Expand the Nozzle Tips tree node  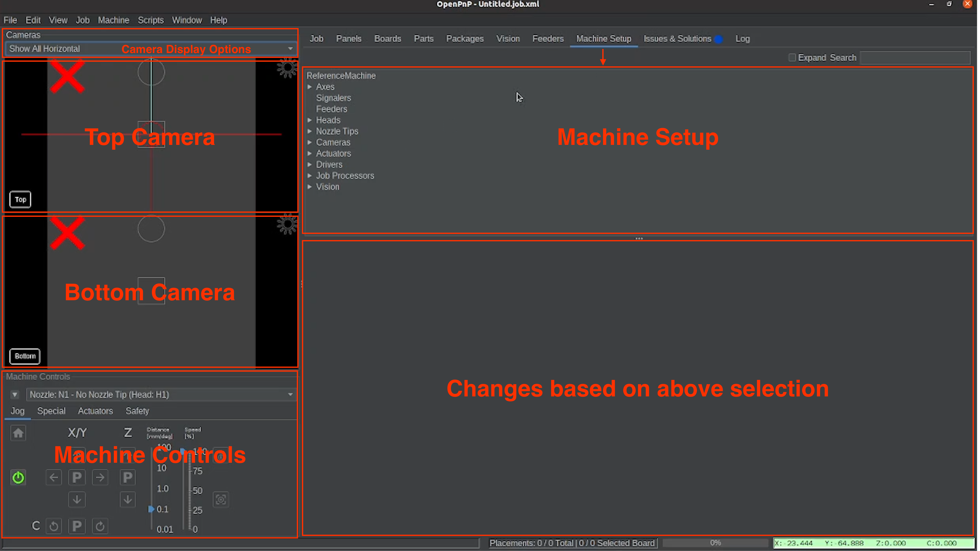[310, 131]
